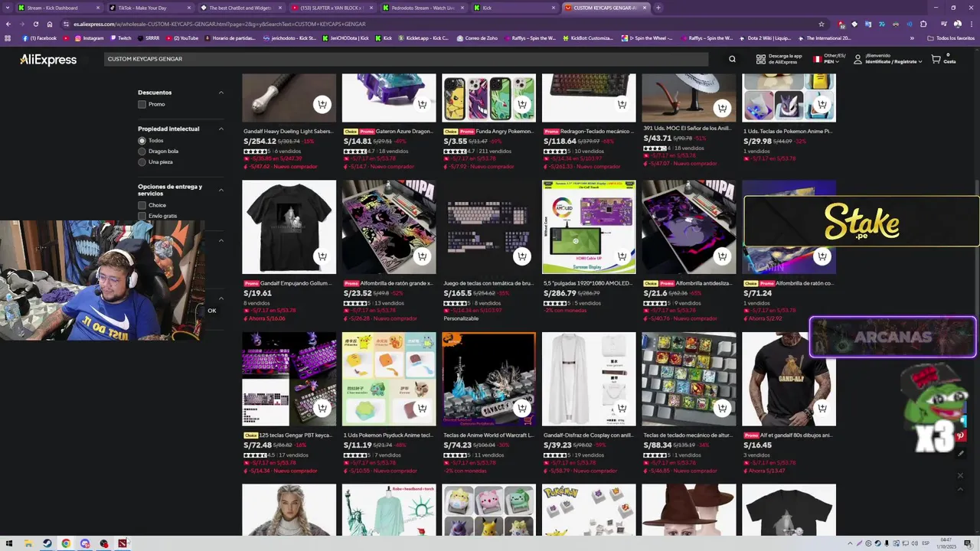
Task: Add S/165.5 keycap set to cart
Action: (x=522, y=256)
